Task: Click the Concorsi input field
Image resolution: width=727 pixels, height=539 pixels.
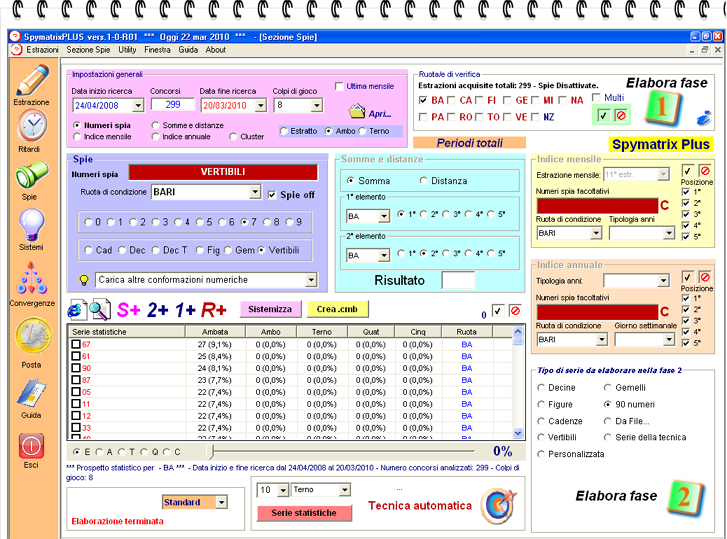Action: (x=172, y=105)
